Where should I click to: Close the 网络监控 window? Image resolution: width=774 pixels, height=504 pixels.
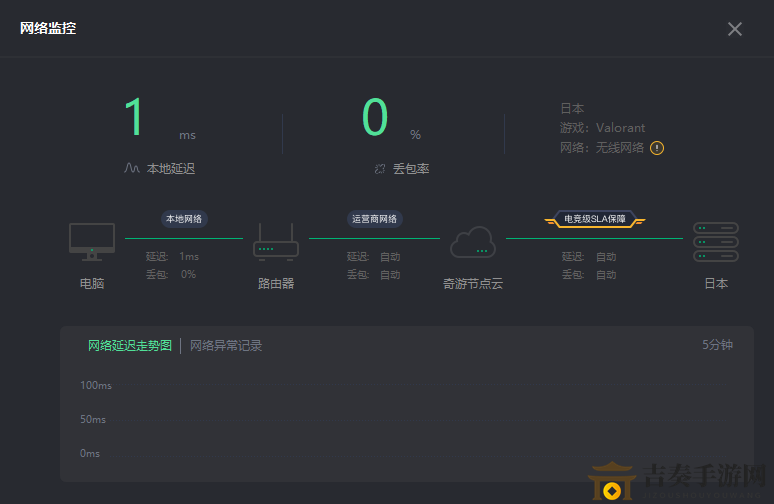pos(735,29)
